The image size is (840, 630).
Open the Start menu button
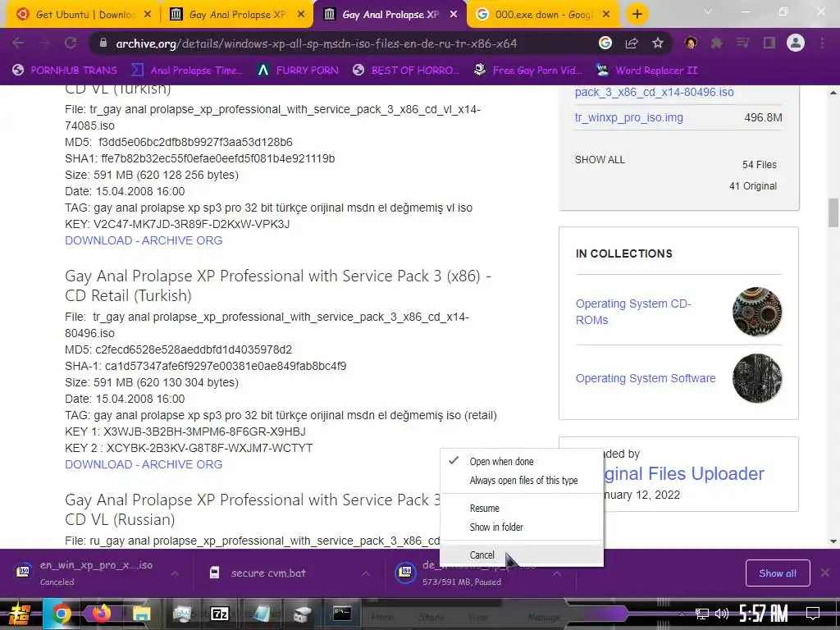click(18, 614)
